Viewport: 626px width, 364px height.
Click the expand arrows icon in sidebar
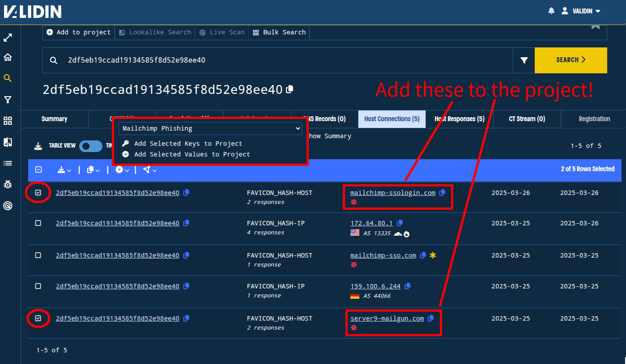8,38
